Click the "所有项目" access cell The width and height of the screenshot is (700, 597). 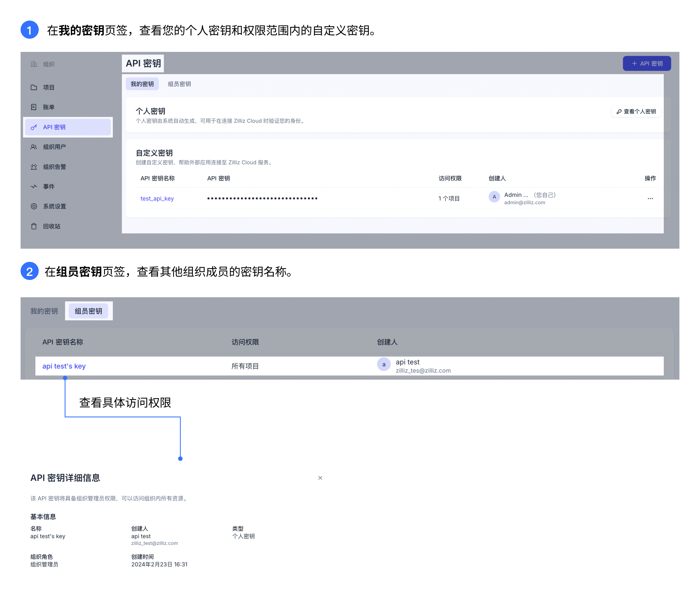pyautogui.click(x=245, y=366)
